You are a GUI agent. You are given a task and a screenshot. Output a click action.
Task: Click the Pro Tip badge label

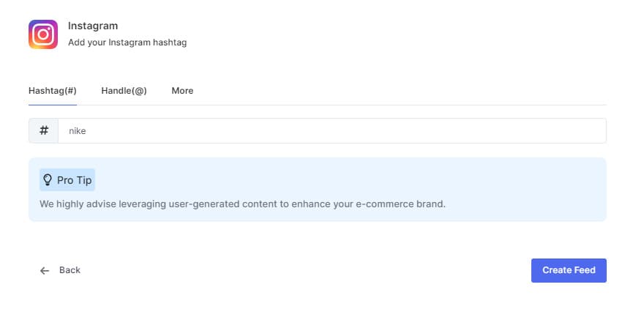[74, 179]
